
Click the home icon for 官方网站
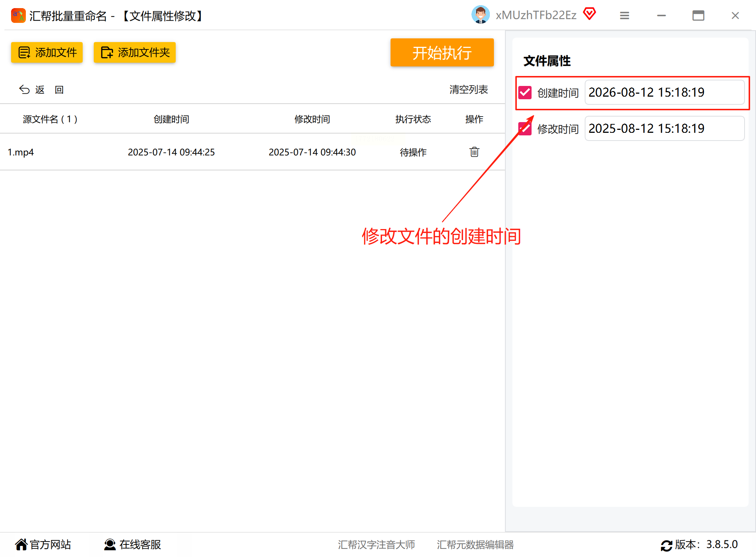pyautogui.click(x=21, y=544)
